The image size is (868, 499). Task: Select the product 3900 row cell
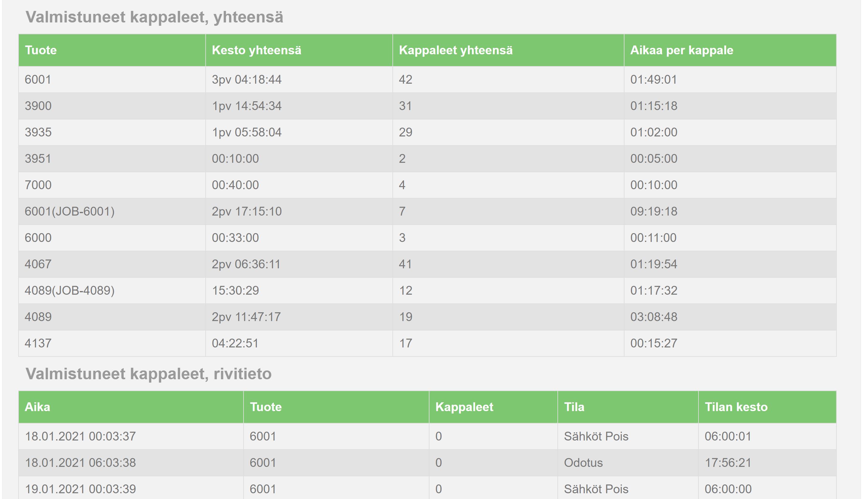point(38,106)
